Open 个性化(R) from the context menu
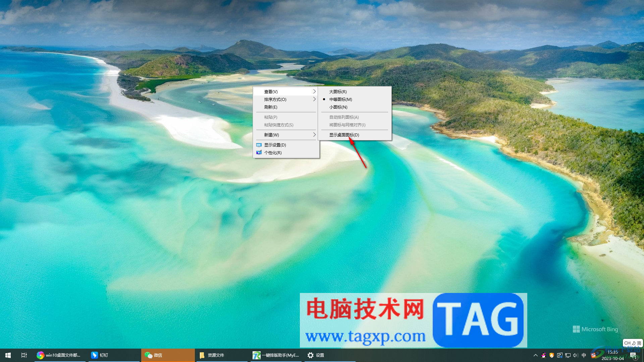Viewport: 644px width, 362px height. click(273, 153)
